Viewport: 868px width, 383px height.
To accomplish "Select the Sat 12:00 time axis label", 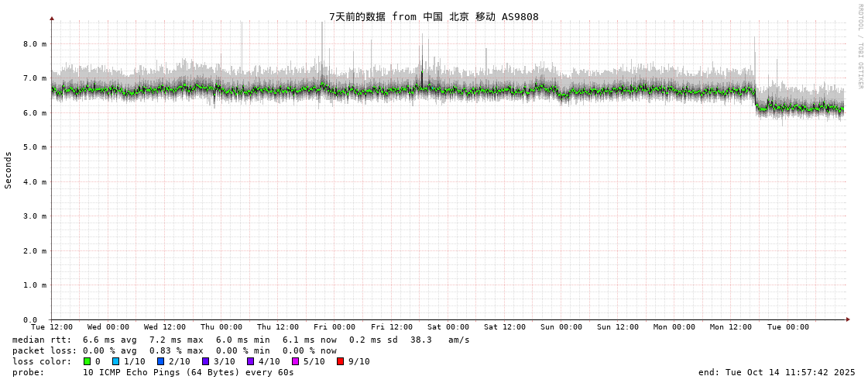I will pyautogui.click(x=505, y=327).
